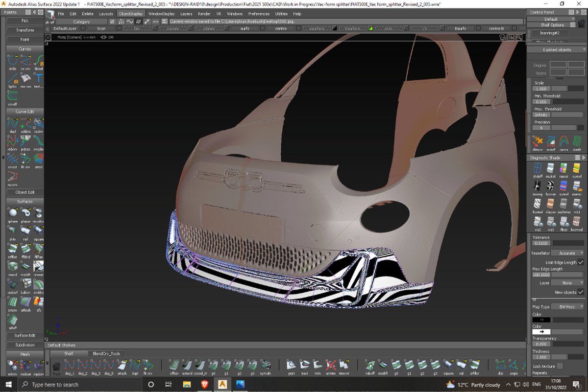Open the Layer None dropdown
Screen dimensions: 588x392
[567, 282]
